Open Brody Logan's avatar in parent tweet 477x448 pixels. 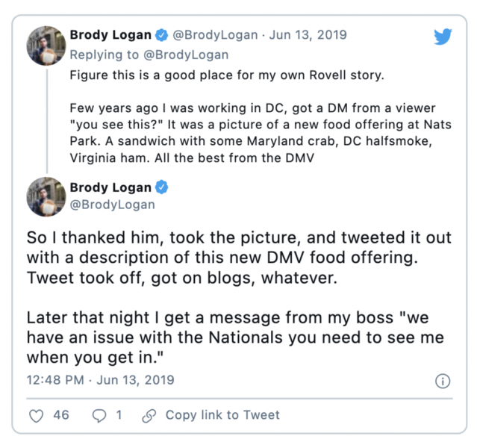(46, 46)
